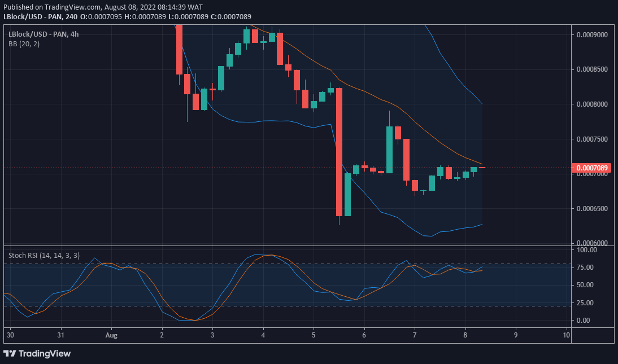The image size is (618, 364).
Task: Click the 0.0006500 price axis label
Action: 592,208
